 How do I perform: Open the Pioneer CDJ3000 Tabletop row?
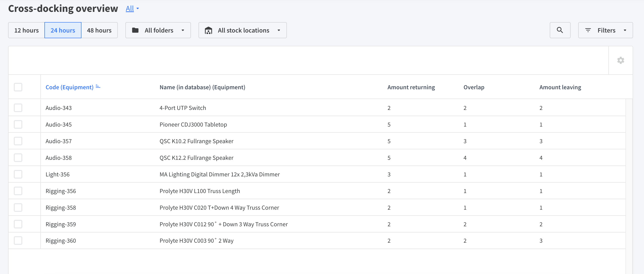317,124
